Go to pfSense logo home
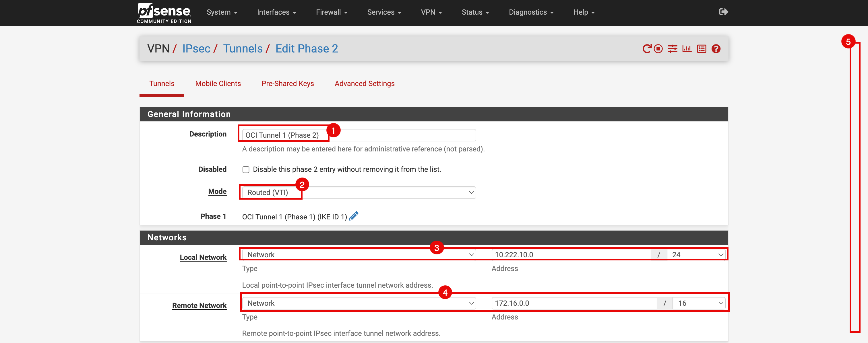The image size is (868, 343). point(164,13)
